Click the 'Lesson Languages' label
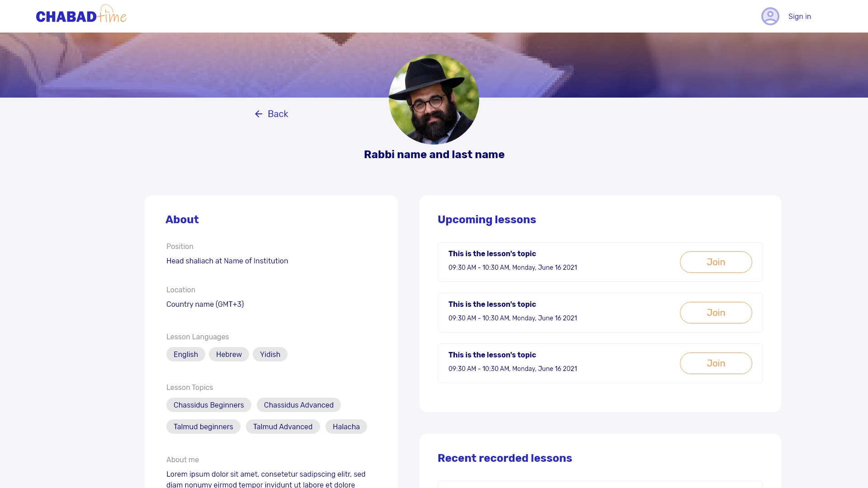 (x=198, y=337)
